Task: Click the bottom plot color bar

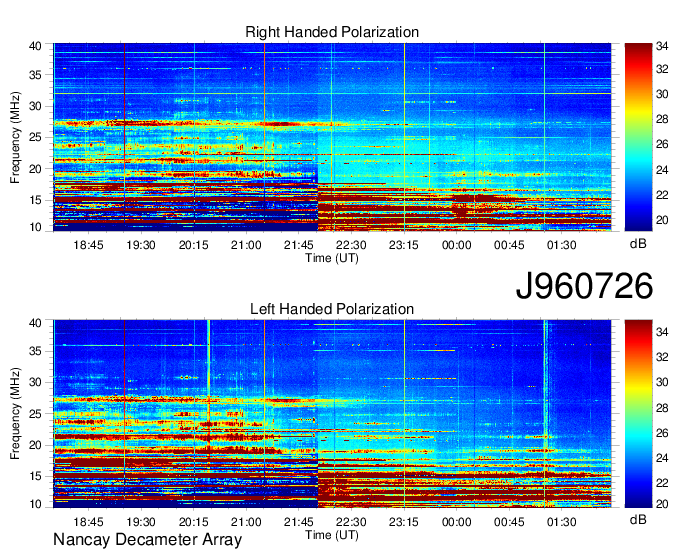Action: pyautogui.click(x=638, y=414)
